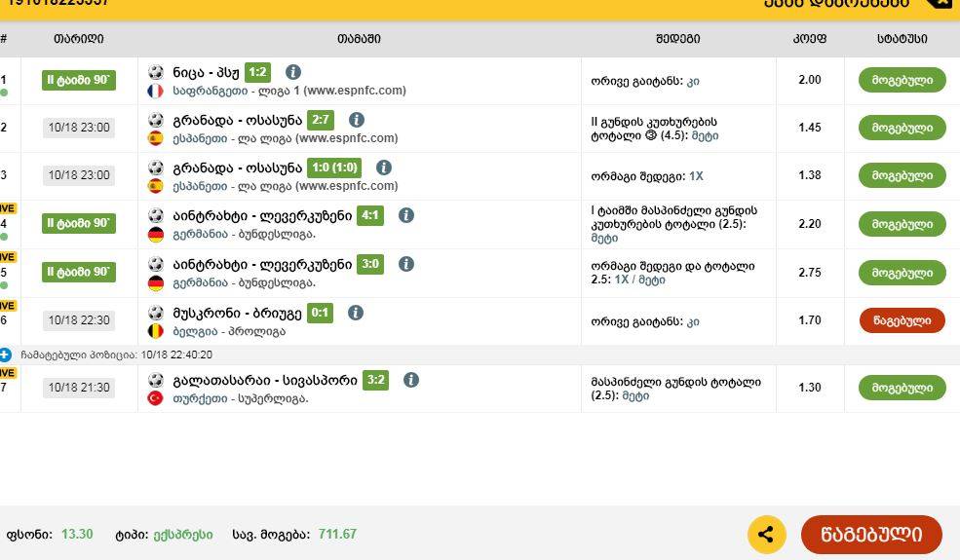The width and height of the screenshot is (960, 560).
Task: Click the 4:1 score badge
Action: [369, 215]
